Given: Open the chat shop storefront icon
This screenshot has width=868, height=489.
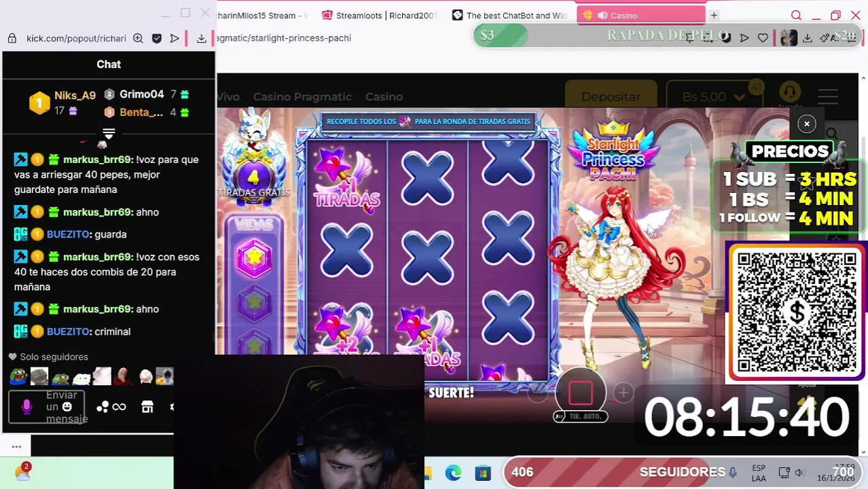Looking at the screenshot, I should click(x=147, y=406).
